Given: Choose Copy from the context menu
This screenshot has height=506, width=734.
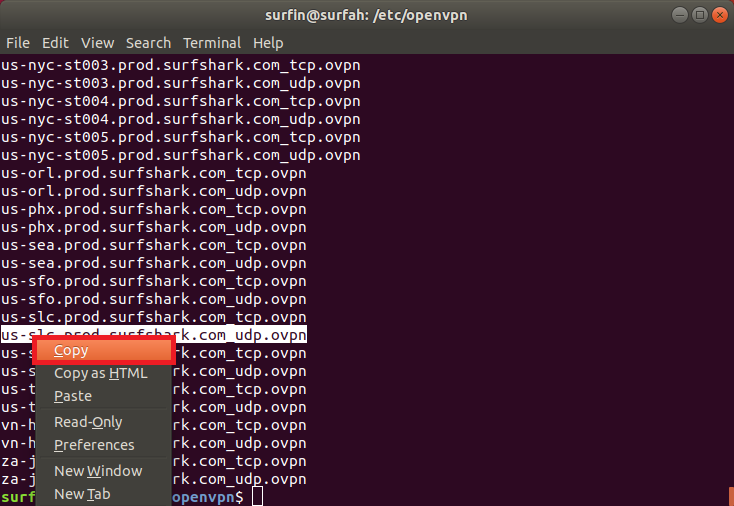Looking at the screenshot, I should click(x=104, y=350).
